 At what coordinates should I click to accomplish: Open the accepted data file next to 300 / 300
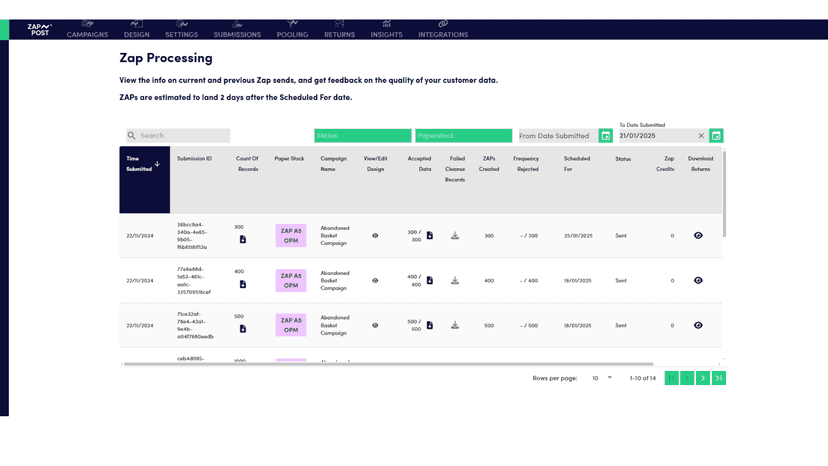(x=430, y=236)
